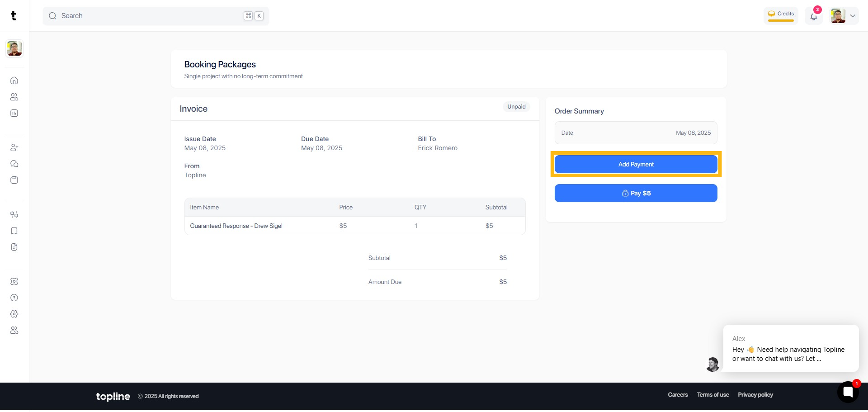Open the bar chart analytics icon
Viewport: 868px width, 412px height.
14,113
